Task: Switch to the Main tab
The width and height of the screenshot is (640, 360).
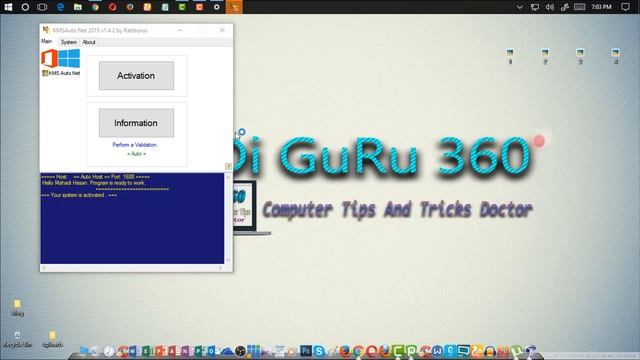Action: (x=47, y=41)
